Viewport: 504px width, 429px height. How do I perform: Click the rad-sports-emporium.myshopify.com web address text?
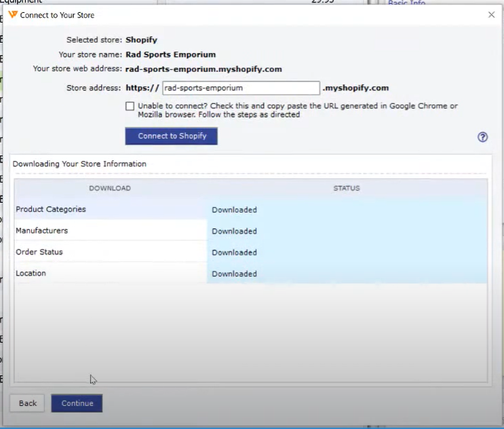tap(203, 69)
